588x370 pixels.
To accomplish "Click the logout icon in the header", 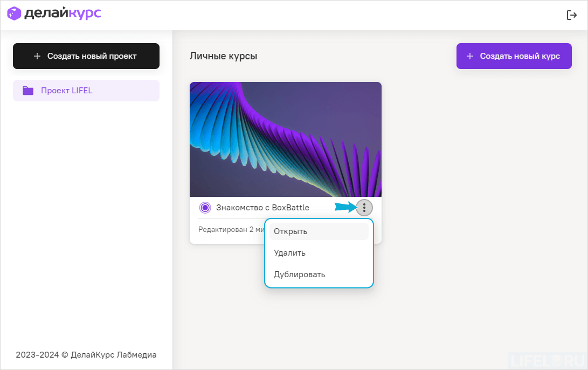I will coord(572,15).
